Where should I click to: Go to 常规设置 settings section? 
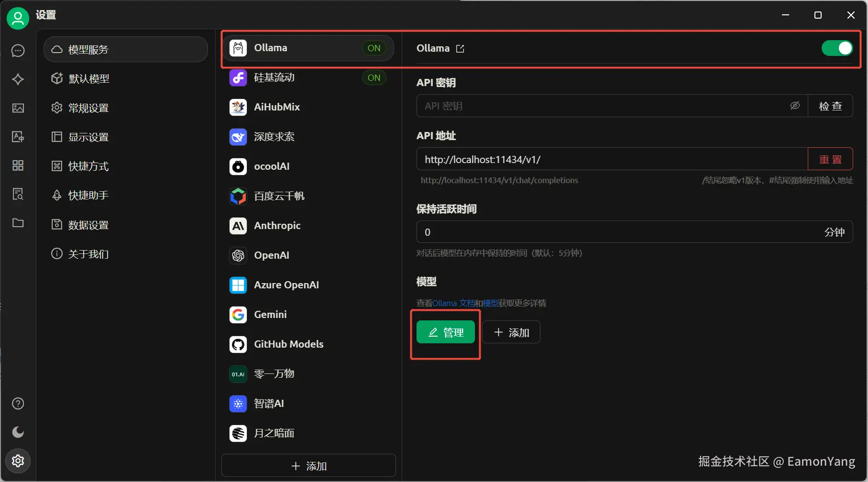126,108
